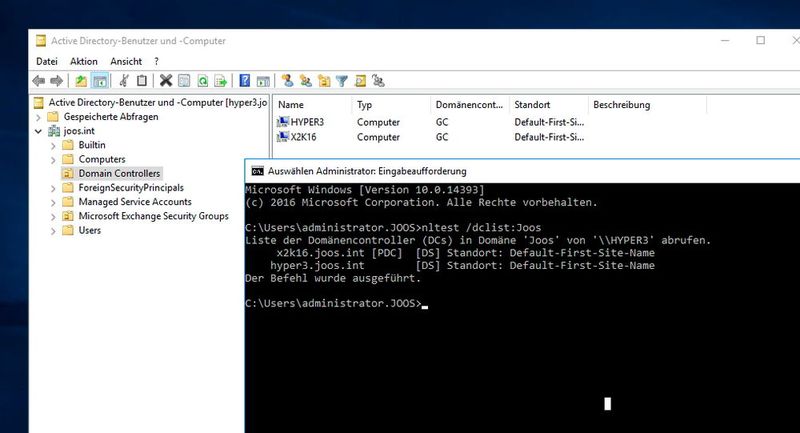This screenshot has width=800, height=433.
Task: Sort by the Beschreibung column header
Action: [x=647, y=105]
